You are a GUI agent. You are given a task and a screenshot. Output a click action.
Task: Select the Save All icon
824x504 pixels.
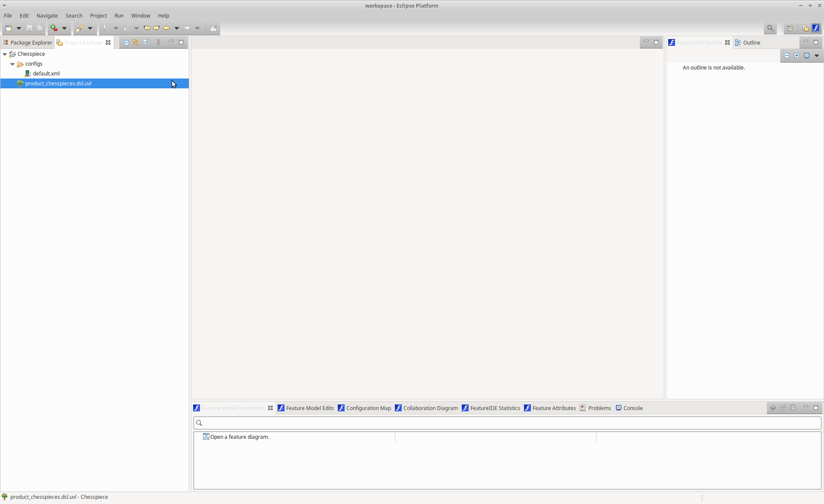pyautogui.click(x=39, y=28)
